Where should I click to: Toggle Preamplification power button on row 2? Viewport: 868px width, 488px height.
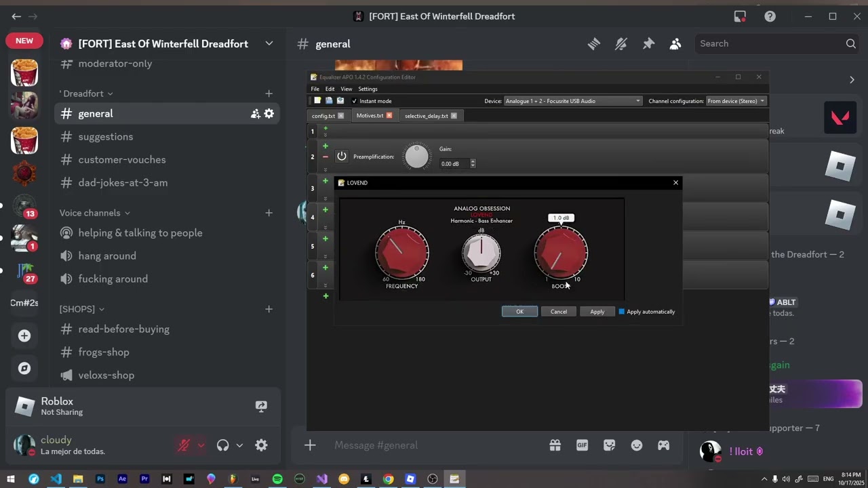point(342,157)
